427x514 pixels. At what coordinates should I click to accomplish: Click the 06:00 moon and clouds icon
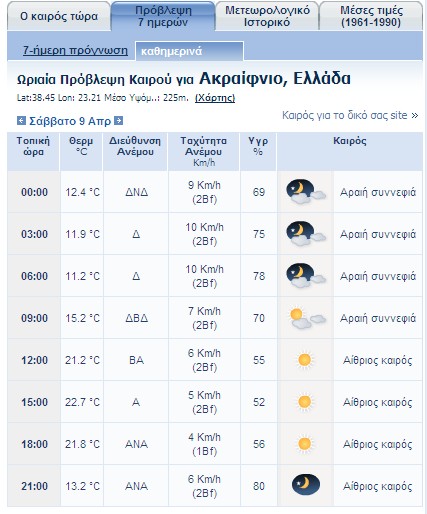tap(306, 276)
